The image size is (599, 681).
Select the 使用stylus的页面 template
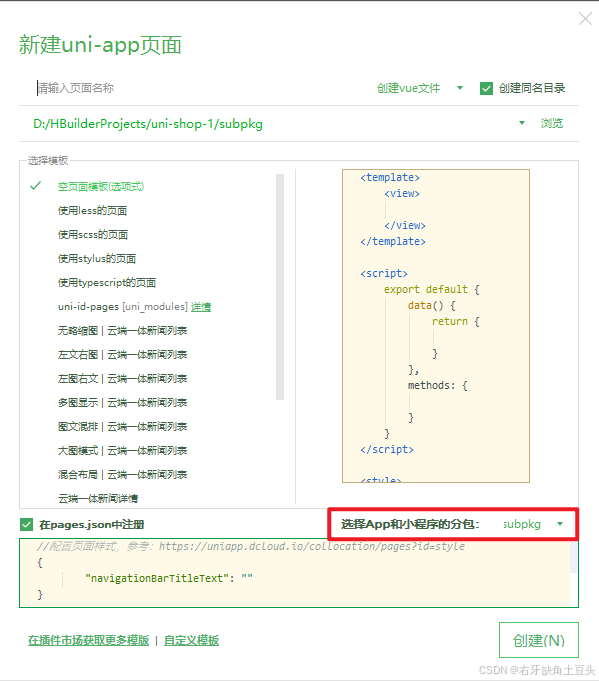(x=97, y=258)
